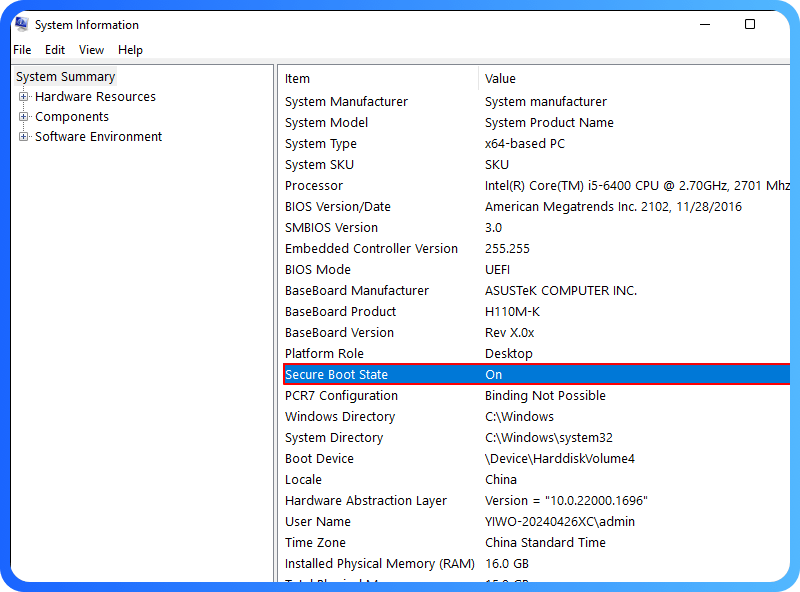Viewport: 800px width, 592px height.
Task: Select the System Manufacturer row
Action: pyautogui.click(x=536, y=102)
